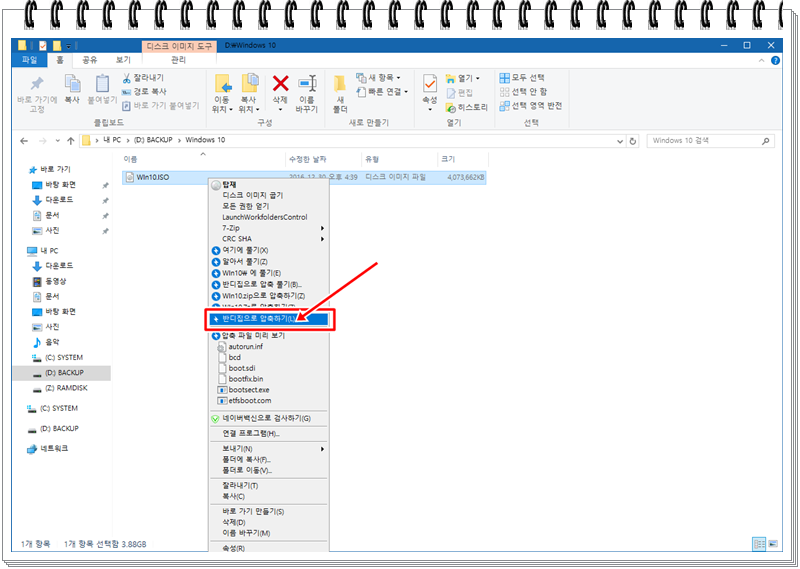Switch to details view icon in status bar
800x569 pixels.
coord(759,543)
